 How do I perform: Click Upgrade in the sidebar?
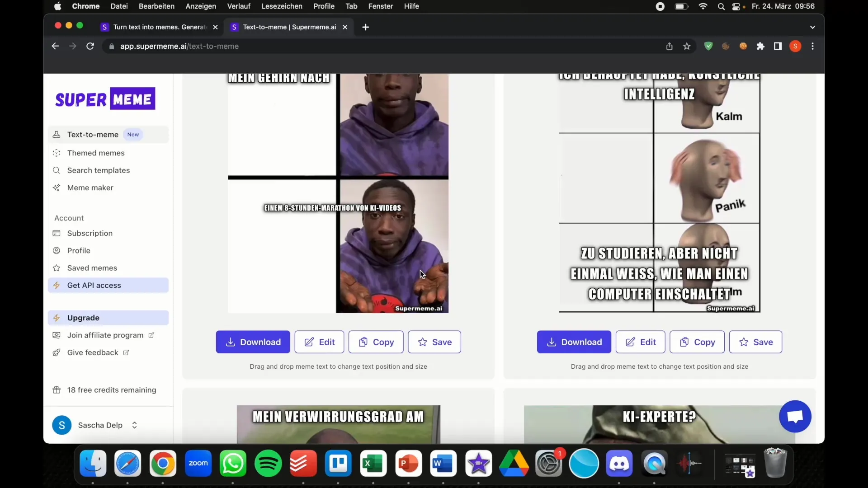(x=84, y=318)
